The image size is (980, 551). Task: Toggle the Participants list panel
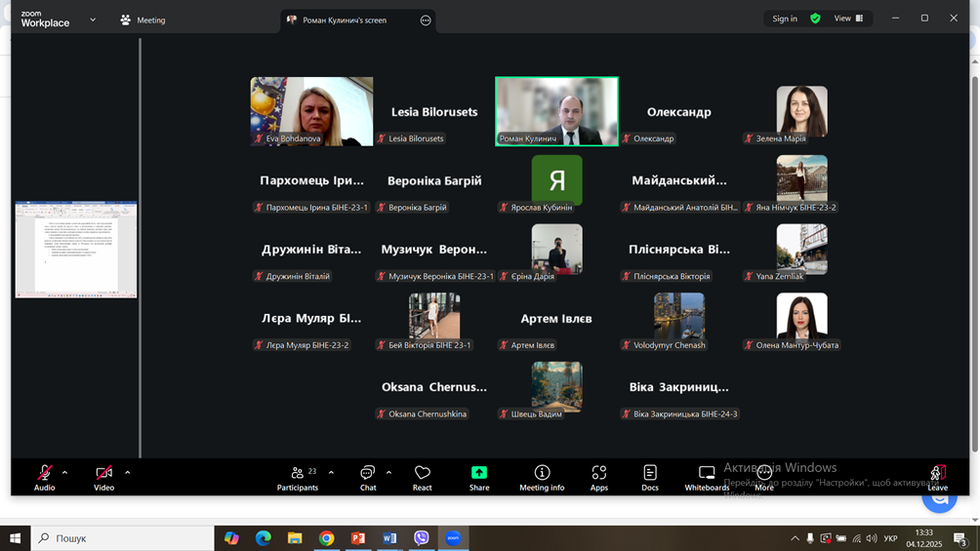[298, 477]
